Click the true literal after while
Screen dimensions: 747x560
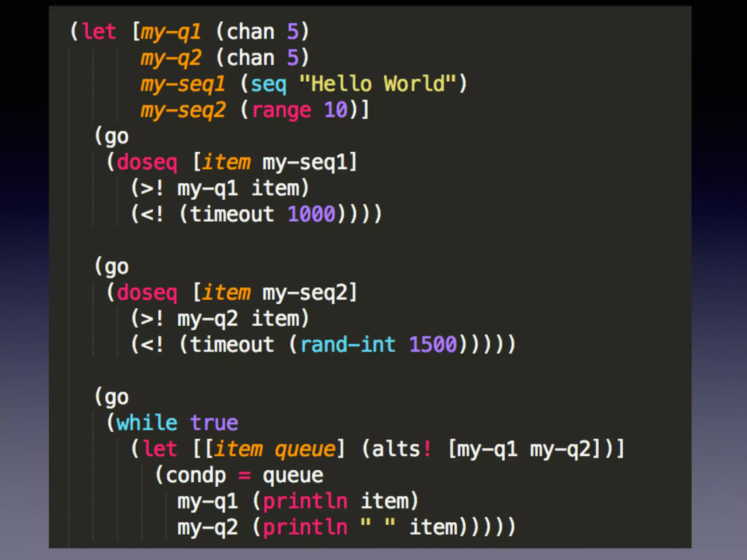214,423
